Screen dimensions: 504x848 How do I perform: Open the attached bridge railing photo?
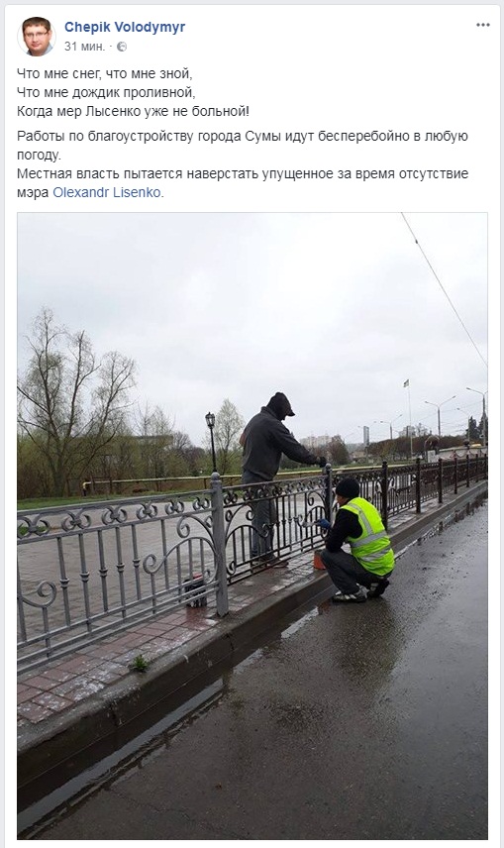coord(252,525)
